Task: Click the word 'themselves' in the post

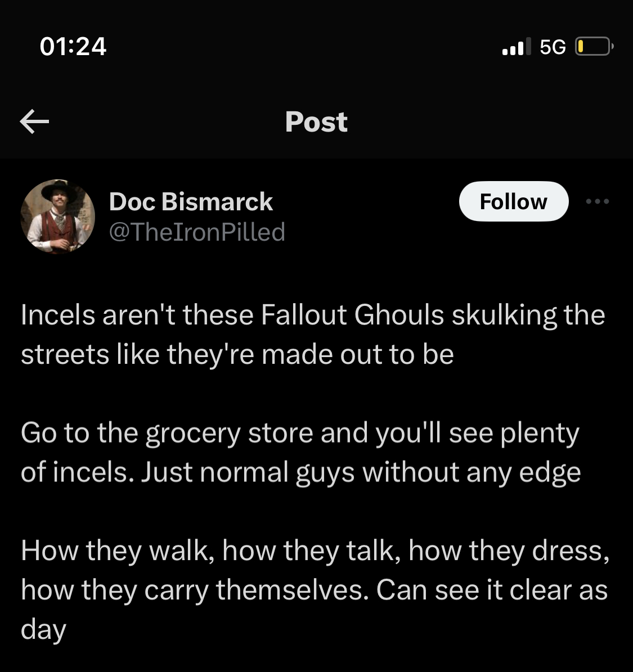Action: [292, 590]
